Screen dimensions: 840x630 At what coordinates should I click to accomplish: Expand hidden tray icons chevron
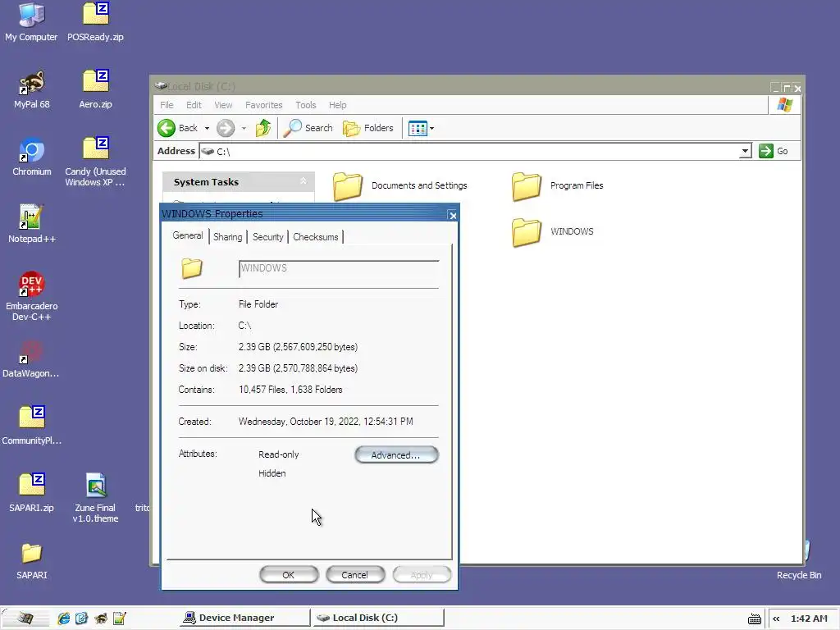[776, 619]
